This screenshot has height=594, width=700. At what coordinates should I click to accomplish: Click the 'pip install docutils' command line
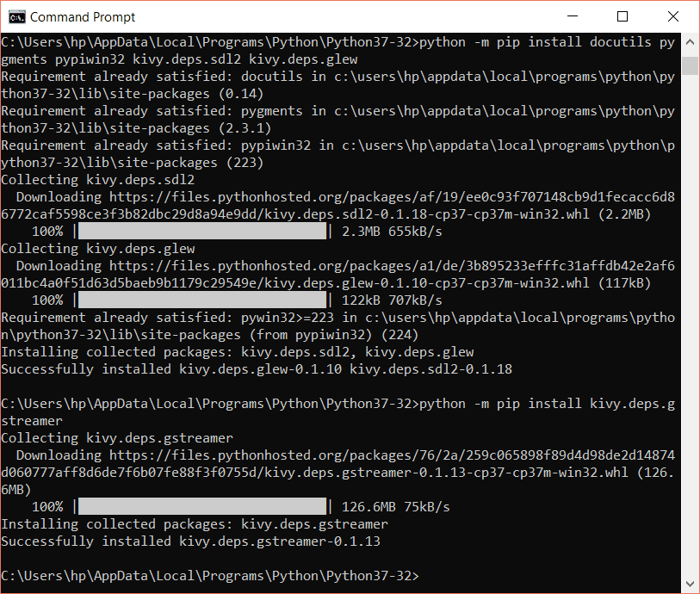338,51
